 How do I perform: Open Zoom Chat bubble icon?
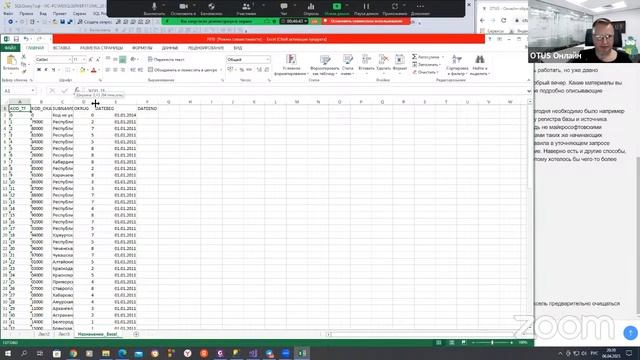(x=284, y=7)
